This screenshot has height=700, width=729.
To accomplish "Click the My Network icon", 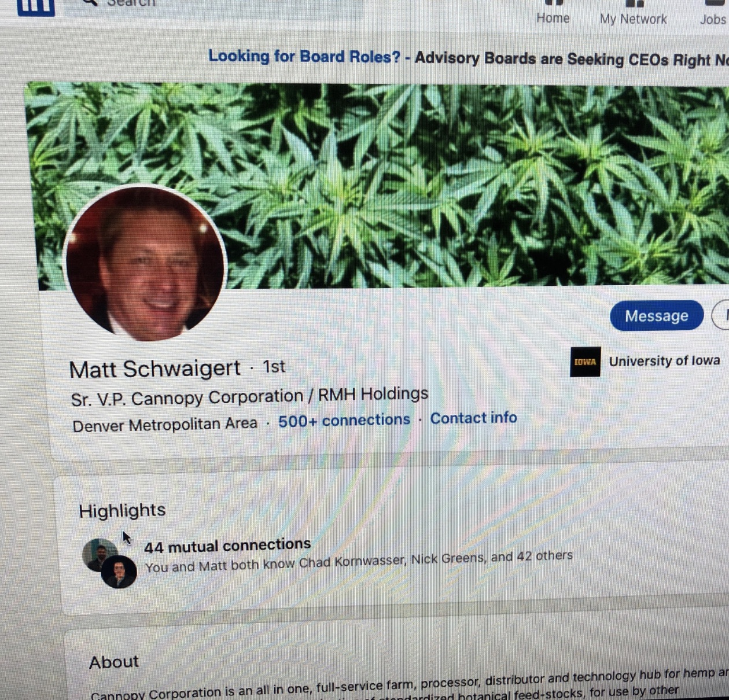I will (634, 3).
